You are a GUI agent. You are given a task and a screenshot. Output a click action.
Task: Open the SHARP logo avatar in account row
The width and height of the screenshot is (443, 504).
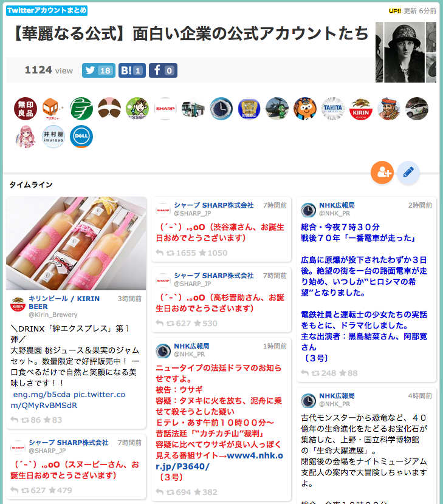(165, 109)
